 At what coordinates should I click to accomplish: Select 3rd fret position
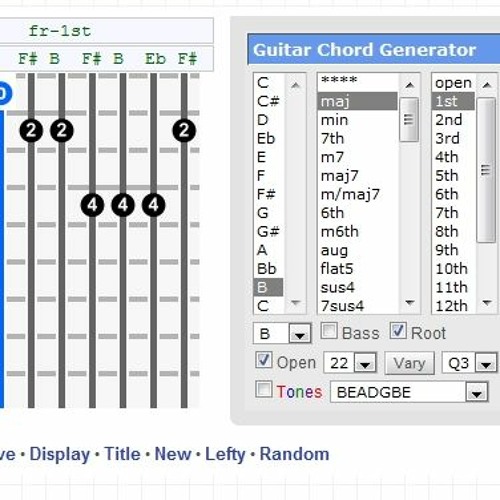click(453, 138)
